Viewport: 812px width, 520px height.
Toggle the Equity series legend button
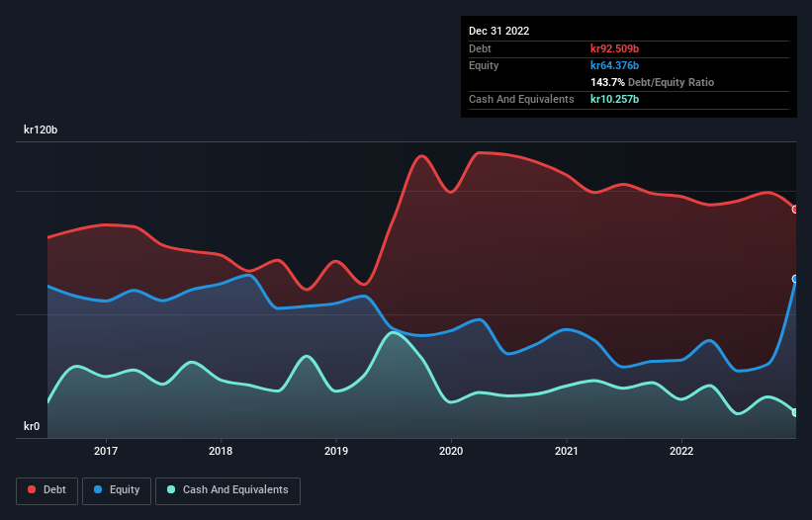117,490
